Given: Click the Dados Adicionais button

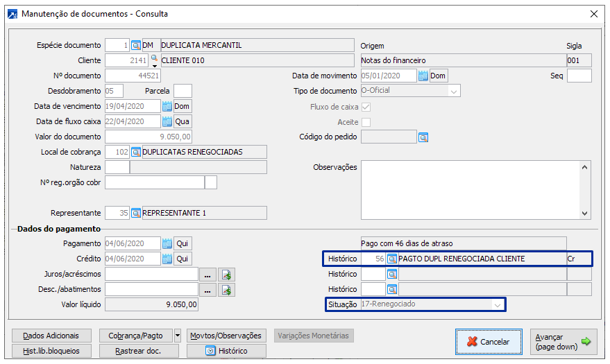Looking at the screenshot, I should [51, 336].
